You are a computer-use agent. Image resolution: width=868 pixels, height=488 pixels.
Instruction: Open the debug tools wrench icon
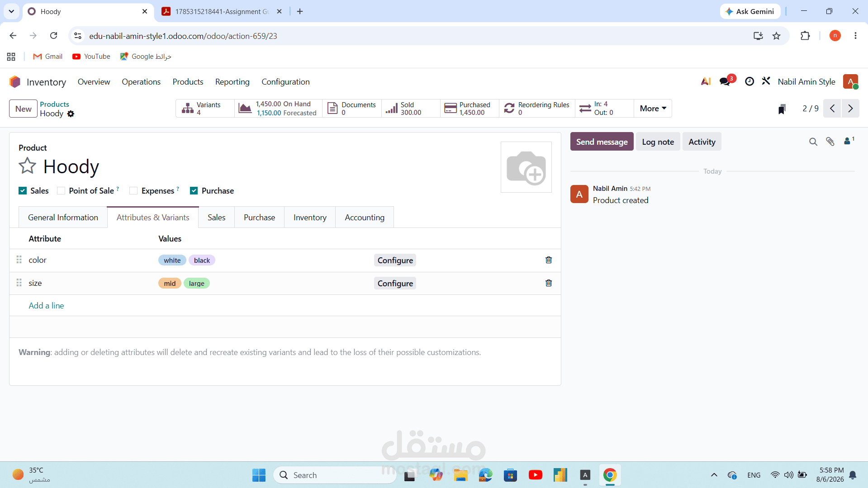(766, 81)
